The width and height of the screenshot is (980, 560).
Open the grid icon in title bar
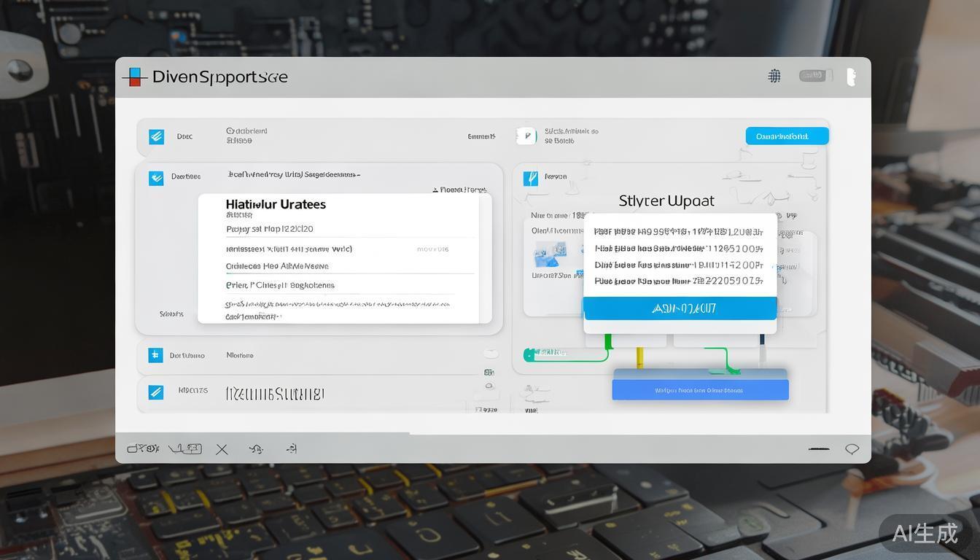pos(774,76)
